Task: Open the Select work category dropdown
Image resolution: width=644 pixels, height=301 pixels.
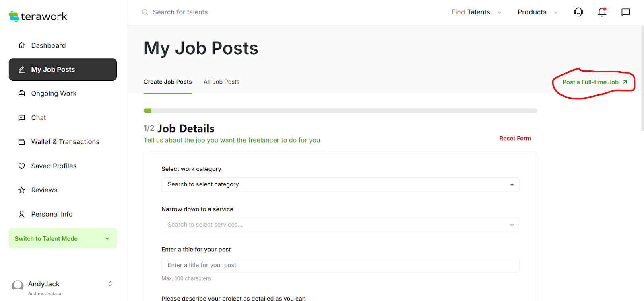Action: coord(340,184)
